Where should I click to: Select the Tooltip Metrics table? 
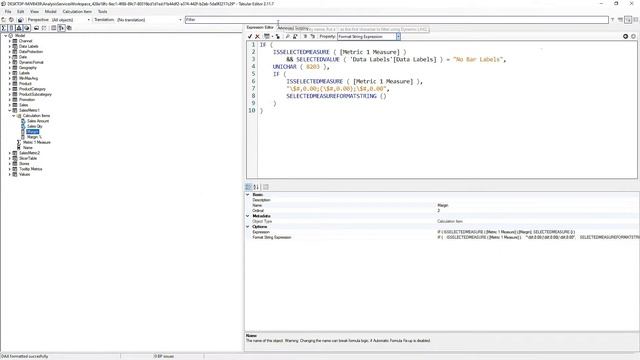[x=31, y=169]
